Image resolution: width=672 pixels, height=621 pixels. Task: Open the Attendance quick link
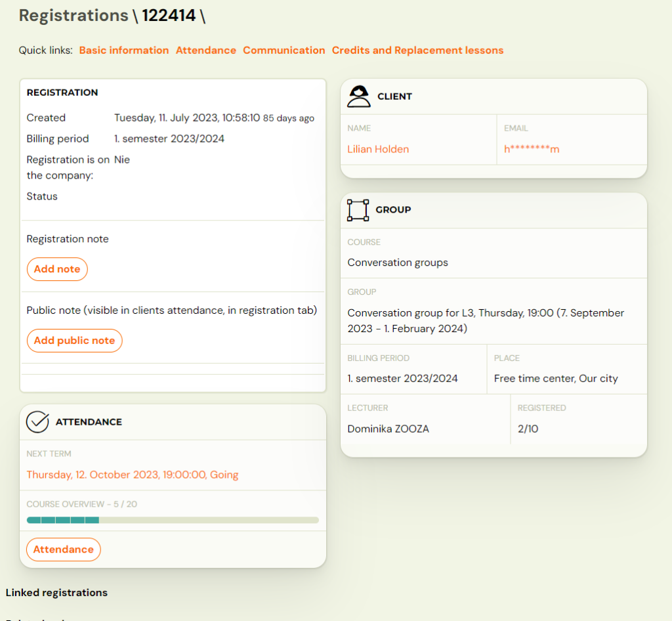point(205,50)
